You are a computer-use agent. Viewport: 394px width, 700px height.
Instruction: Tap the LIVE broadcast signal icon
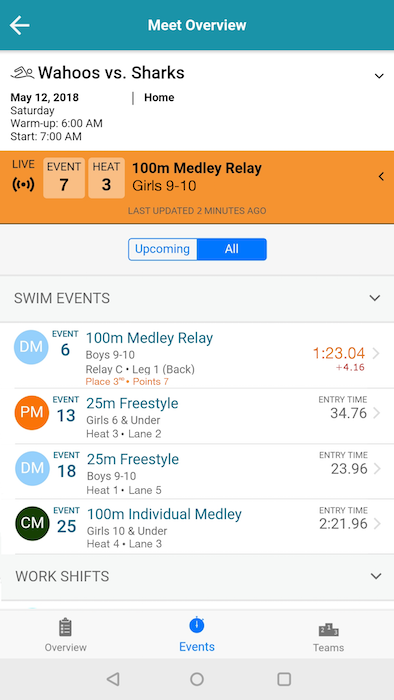(23, 185)
